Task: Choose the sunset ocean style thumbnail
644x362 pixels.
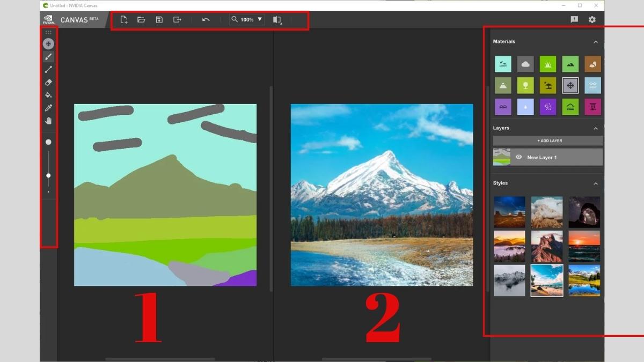Action: click(x=584, y=246)
